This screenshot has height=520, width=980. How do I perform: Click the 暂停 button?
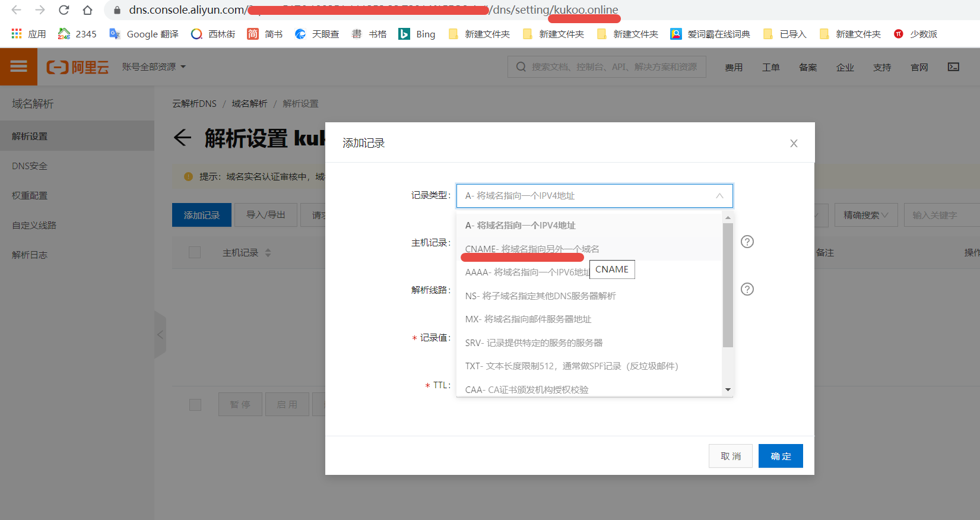240,404
